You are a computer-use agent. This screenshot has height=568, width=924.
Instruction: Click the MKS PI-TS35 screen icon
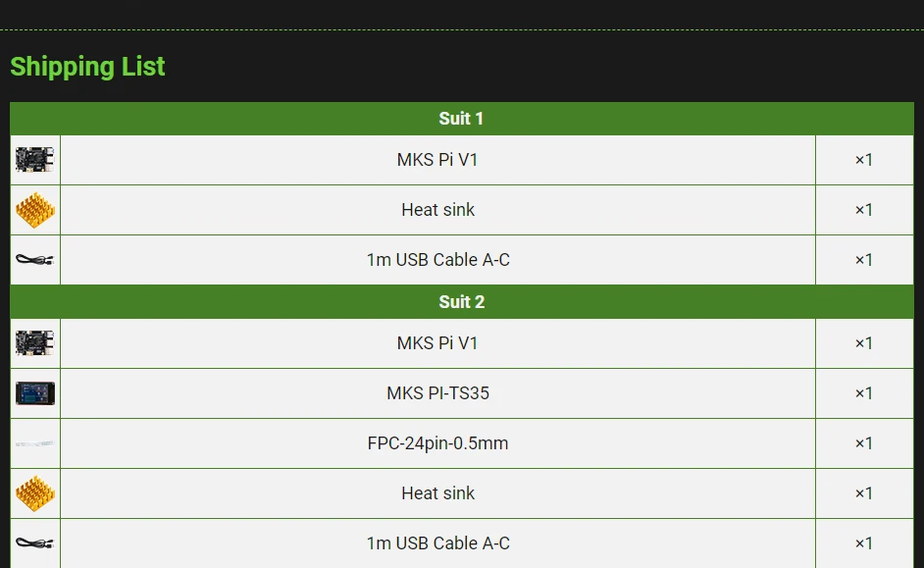coord(34,393)
